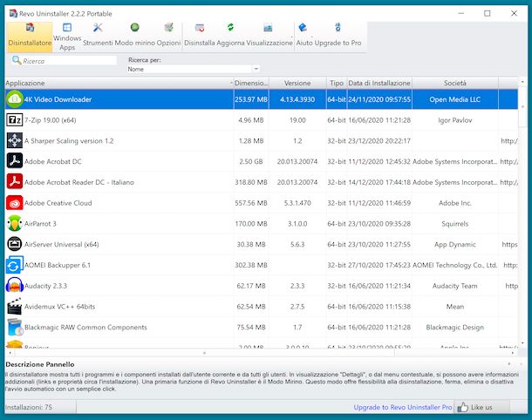Click the Like us thumbs-up icon
Screen dimensions: 532x420
click(x=462, y=407)
